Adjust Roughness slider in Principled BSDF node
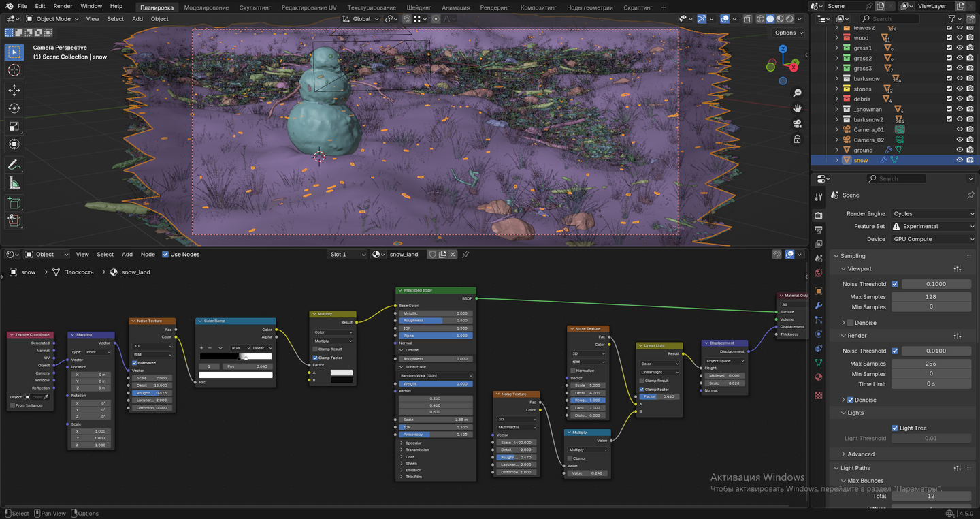Screen dimensions: 980x519 (x=436, y=320)
